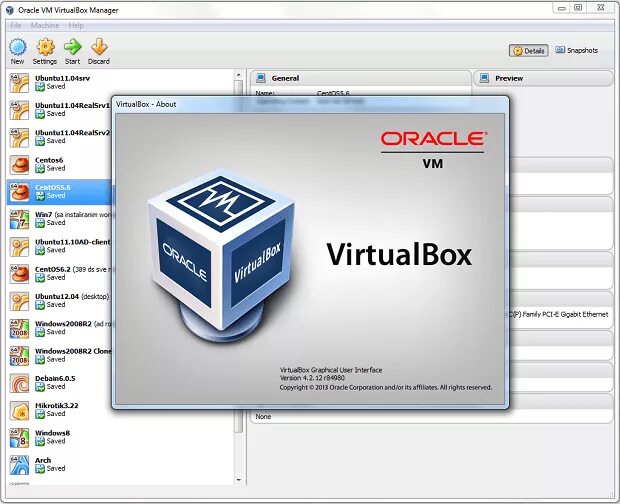Click the Oracle logo in About dialog

click(433, 139)
